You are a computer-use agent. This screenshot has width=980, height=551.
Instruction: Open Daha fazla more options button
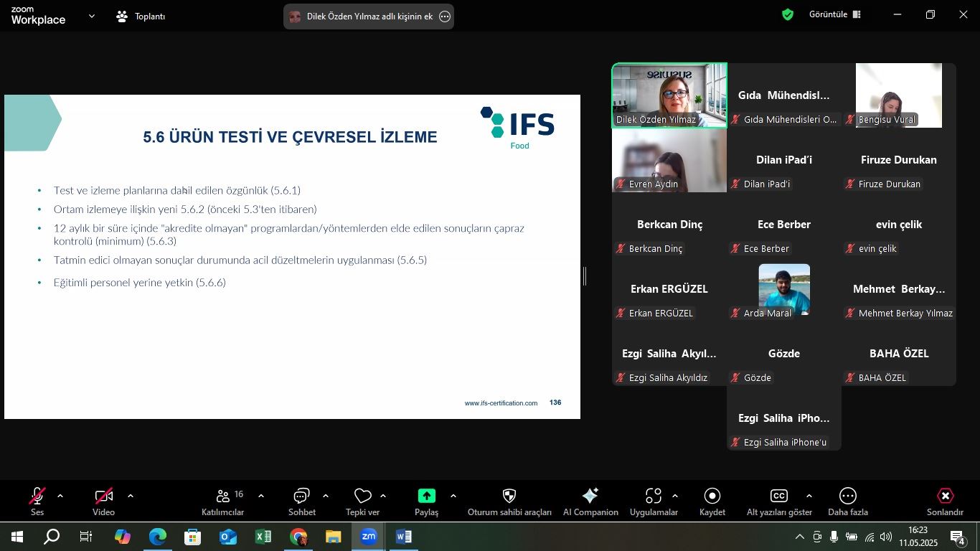[848, 501]
